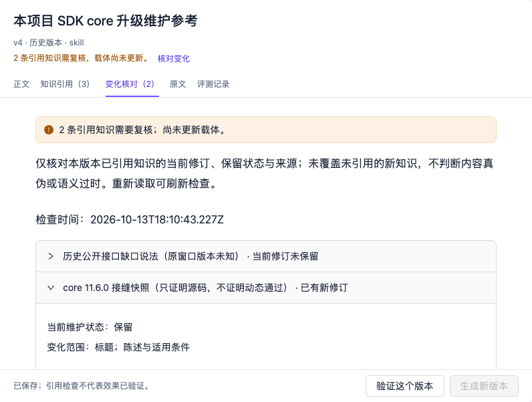532x402 pixels.
Task: Click the 变化范围：标题；陈述与适用条件 line
Action: (118, 347)
